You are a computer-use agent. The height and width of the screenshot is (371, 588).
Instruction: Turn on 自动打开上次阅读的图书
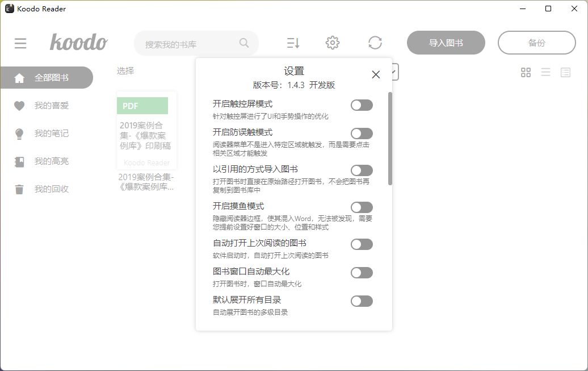coord(362,244)
